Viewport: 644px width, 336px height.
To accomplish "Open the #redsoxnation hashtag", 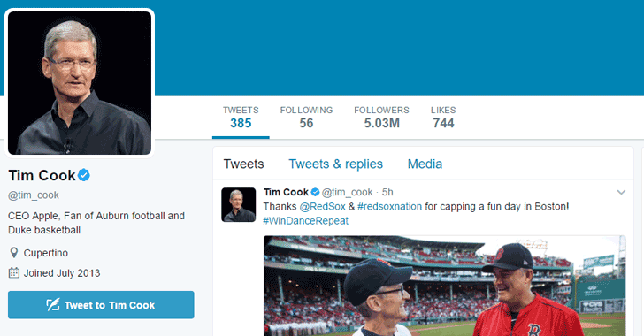I will pyautogui.click(x=389, y=206).
